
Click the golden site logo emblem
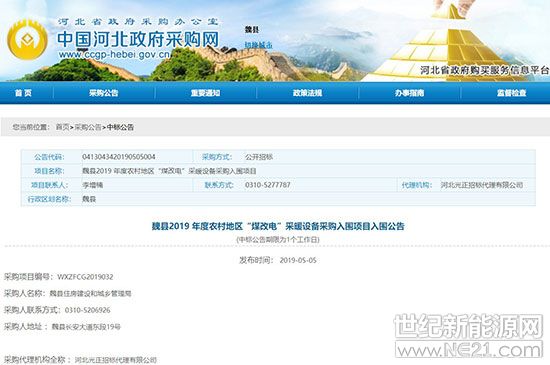click(27, 40)
